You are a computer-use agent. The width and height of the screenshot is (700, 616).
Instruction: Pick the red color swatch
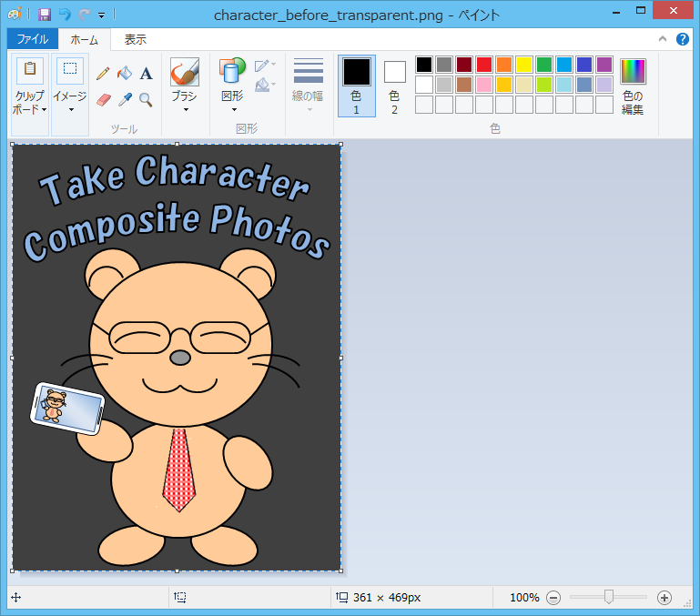click(x=483, y=65)
